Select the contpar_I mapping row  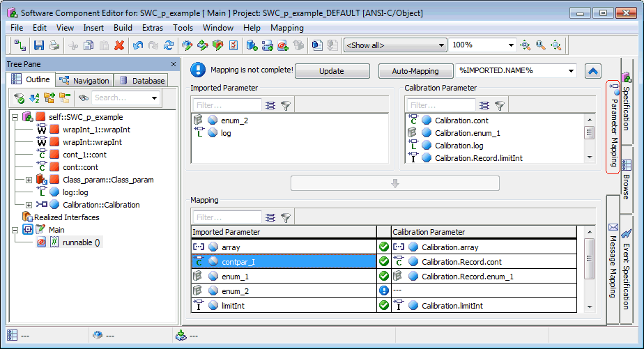284,261
